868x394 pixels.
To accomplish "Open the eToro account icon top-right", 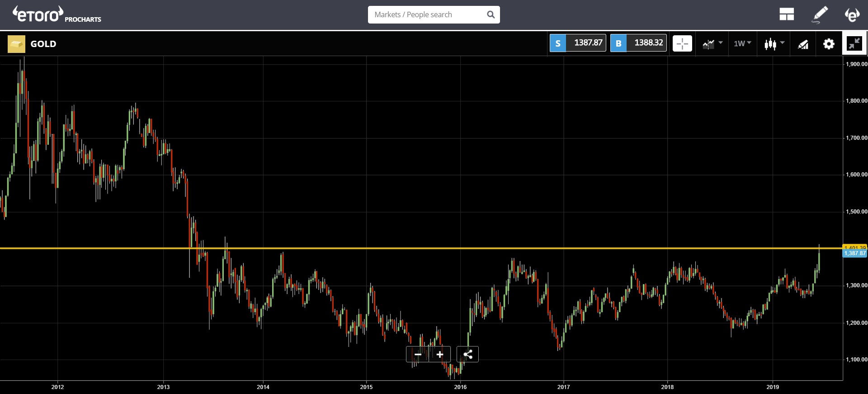I will (852, 14).
